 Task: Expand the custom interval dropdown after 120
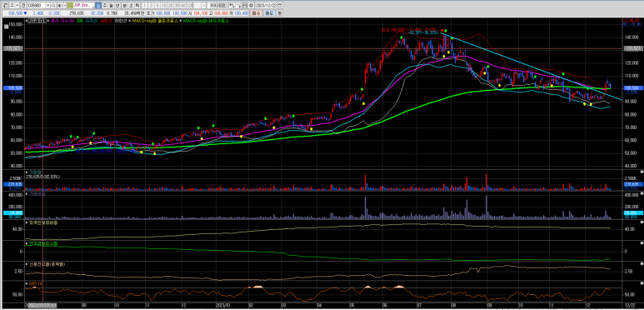tap(203, 5)
